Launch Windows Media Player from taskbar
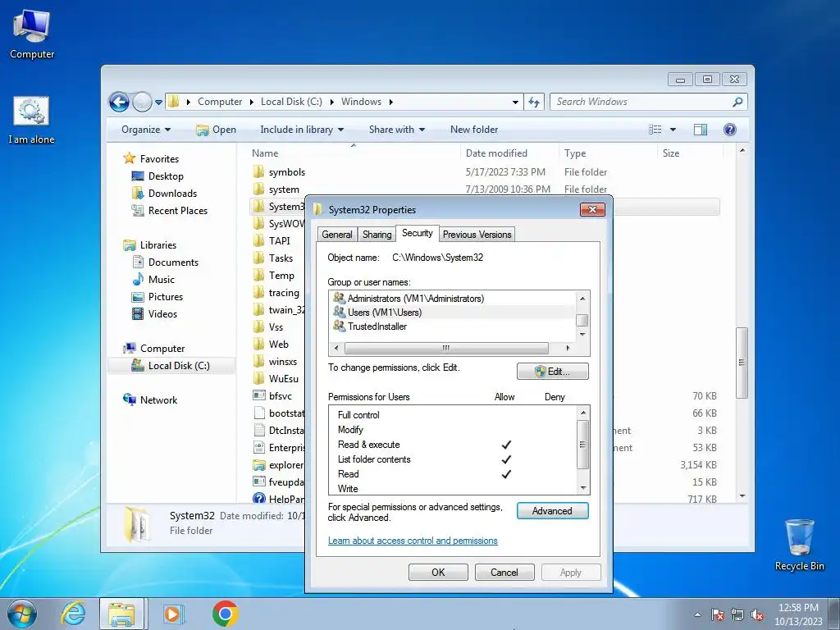The height and width of the screenshot is (630, 840). [x=173, y=614]
